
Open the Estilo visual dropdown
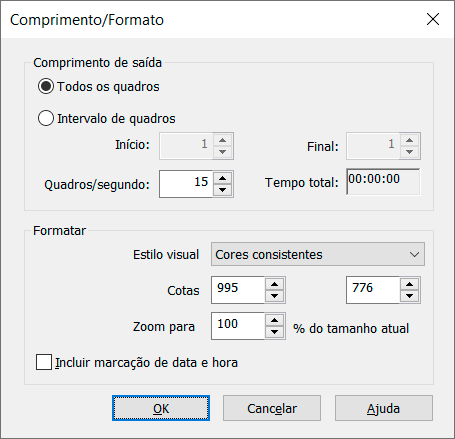pyautogui.click(x=318, y=254)
